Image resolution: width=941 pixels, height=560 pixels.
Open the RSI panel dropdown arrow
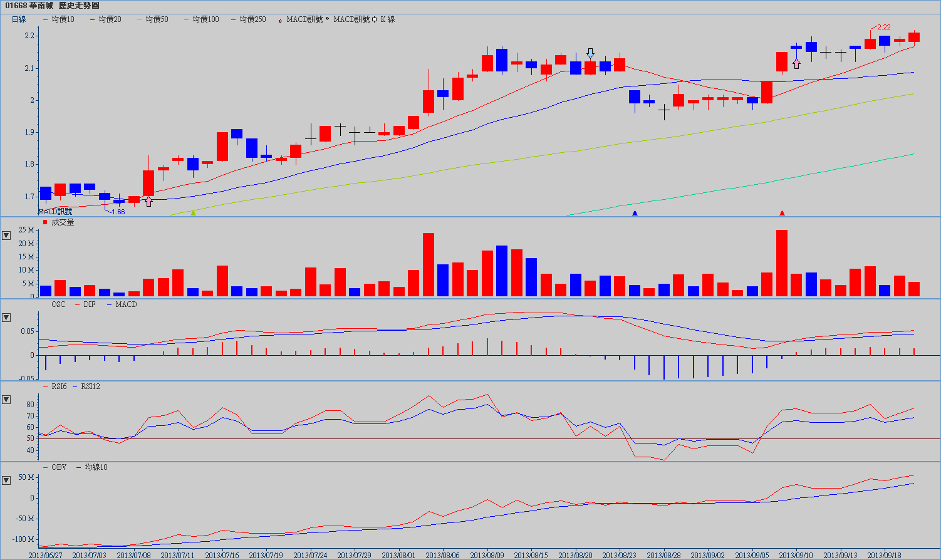click(x=6, y=400)
